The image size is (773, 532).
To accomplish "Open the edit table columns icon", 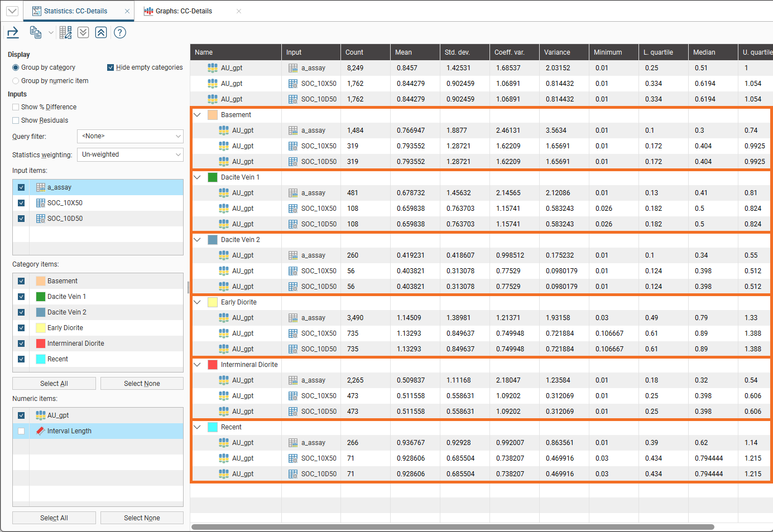I will click(x=65, y=32).
